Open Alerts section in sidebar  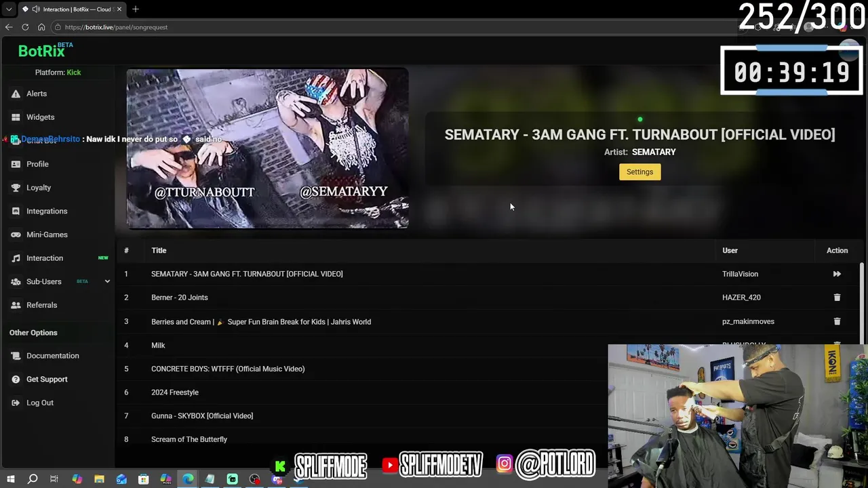(x=37, y=94)
